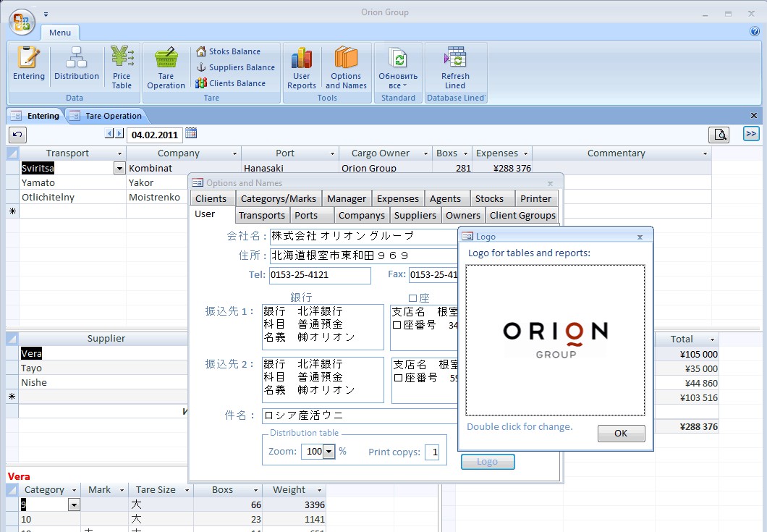The width and height of the screenshot is (767, 532).
Task: Expand the Transport column filter dropdown
Action: [119, 153]
